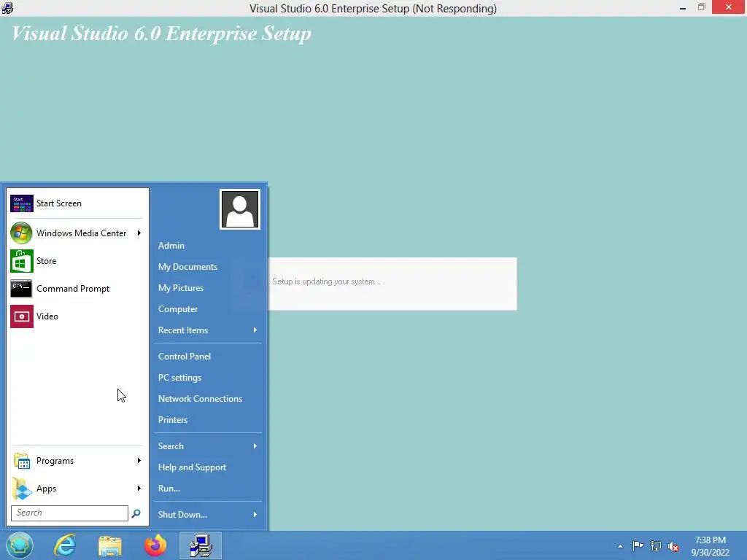Viewport: 747px width, 560px height.
Task: Expand the Apps submenu arrow
Action: click(x=139, y=488)
